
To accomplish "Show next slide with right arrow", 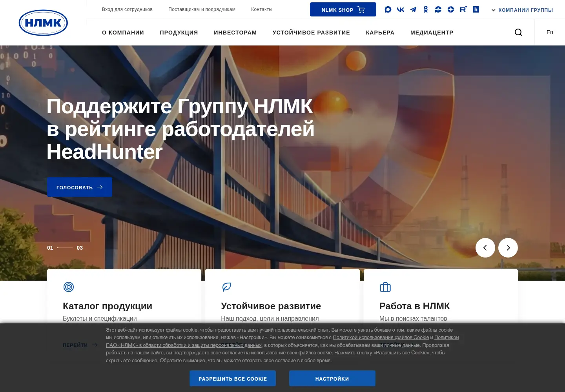I will 508,248.
